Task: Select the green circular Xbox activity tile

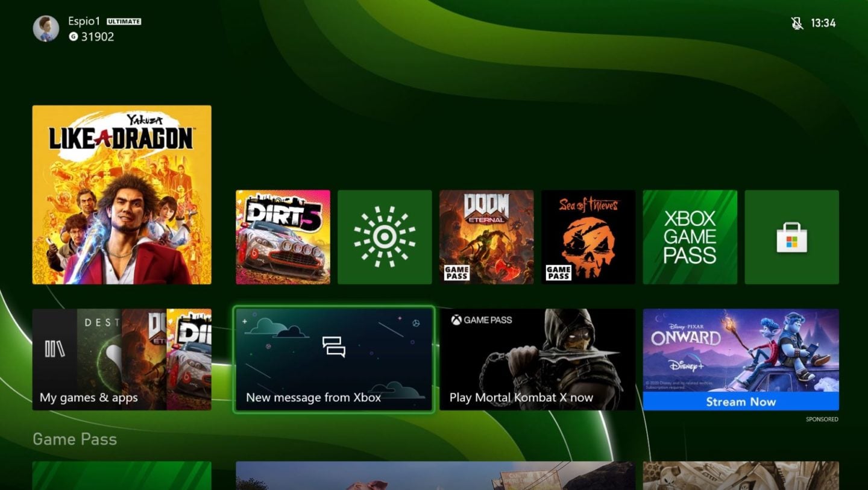Action: (385, 236)
